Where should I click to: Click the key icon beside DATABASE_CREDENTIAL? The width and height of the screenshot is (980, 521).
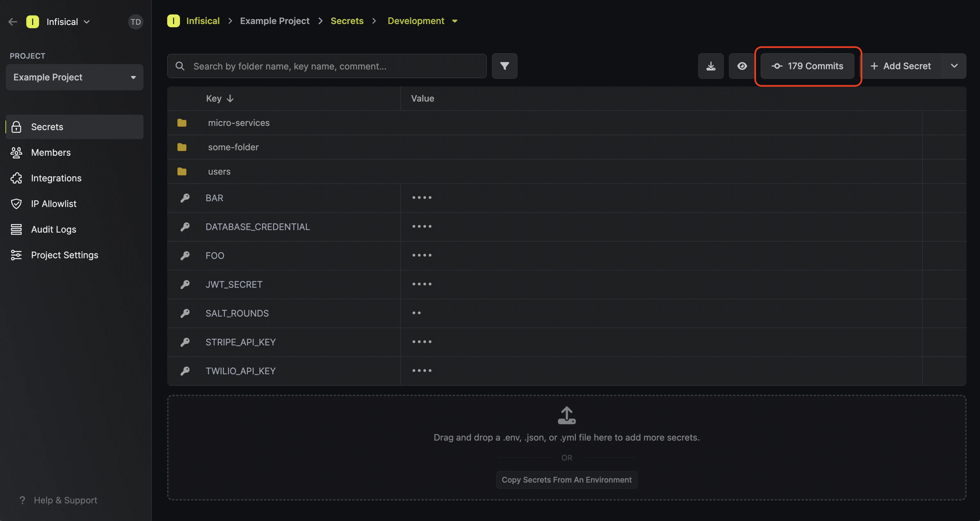point(185,227)
